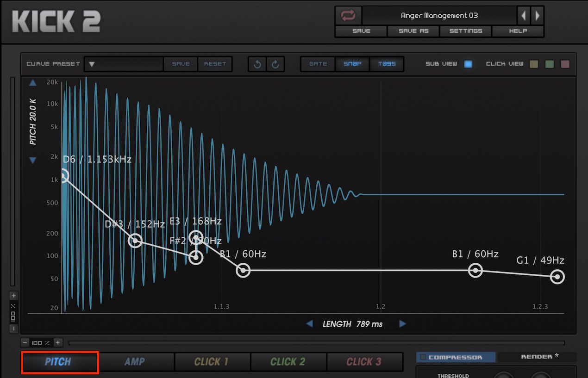The width and height of the screenshot is (588, 378).
Task: Open HELP
Action: [518, 31]
